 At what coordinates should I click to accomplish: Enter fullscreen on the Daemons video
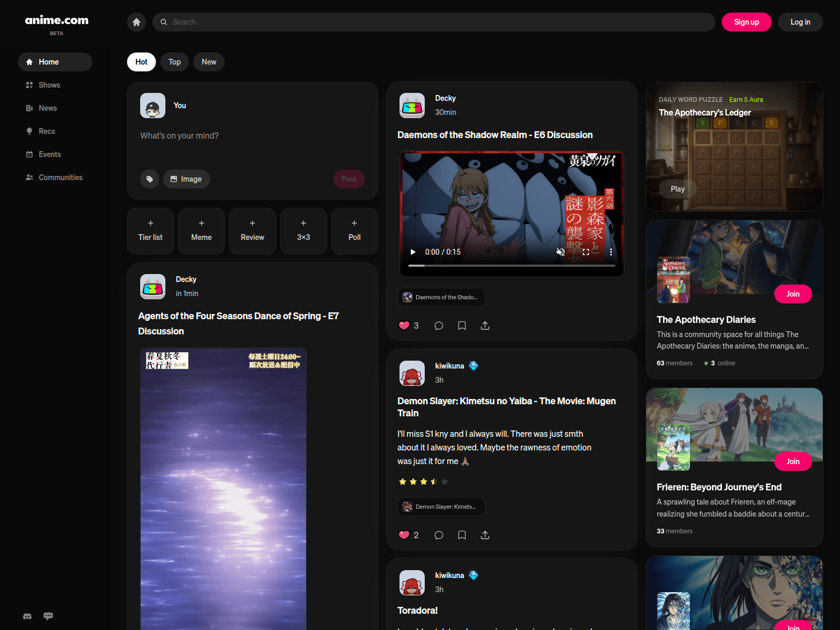586,252
